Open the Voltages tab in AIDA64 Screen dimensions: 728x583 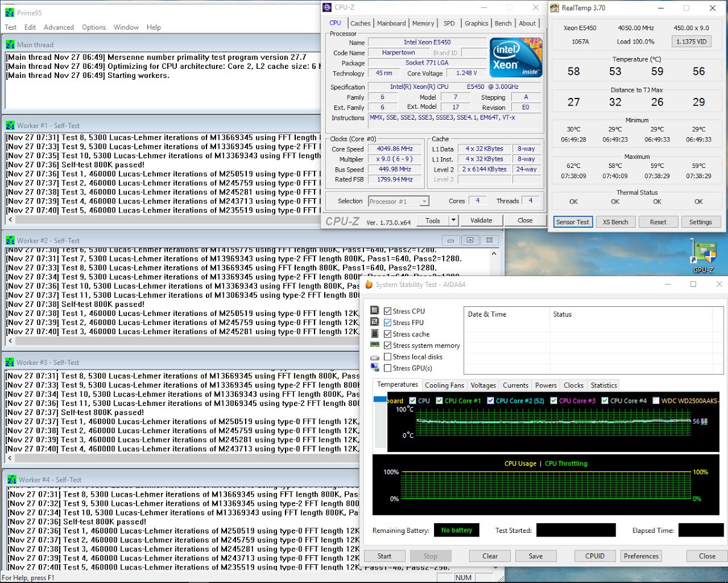pos(483,385)
